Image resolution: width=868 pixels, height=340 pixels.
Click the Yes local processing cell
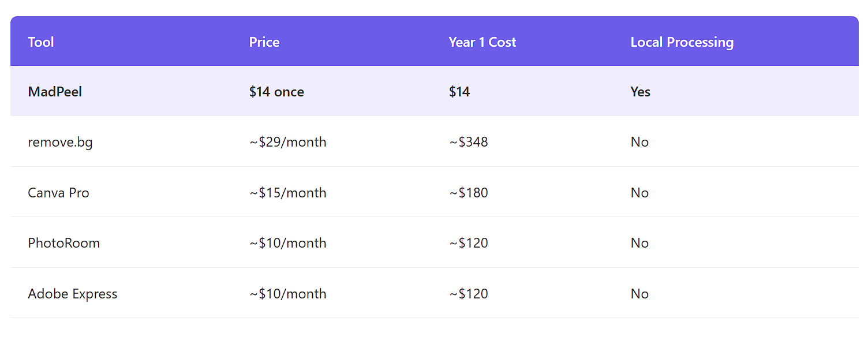[x=640, y=92]
